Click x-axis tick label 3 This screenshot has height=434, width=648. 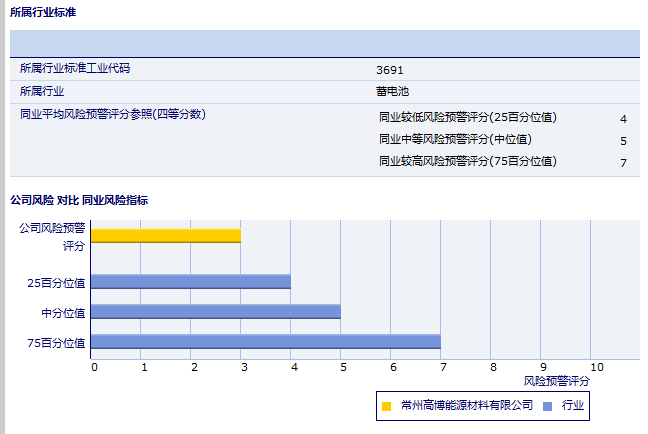[x=244, y=367]
